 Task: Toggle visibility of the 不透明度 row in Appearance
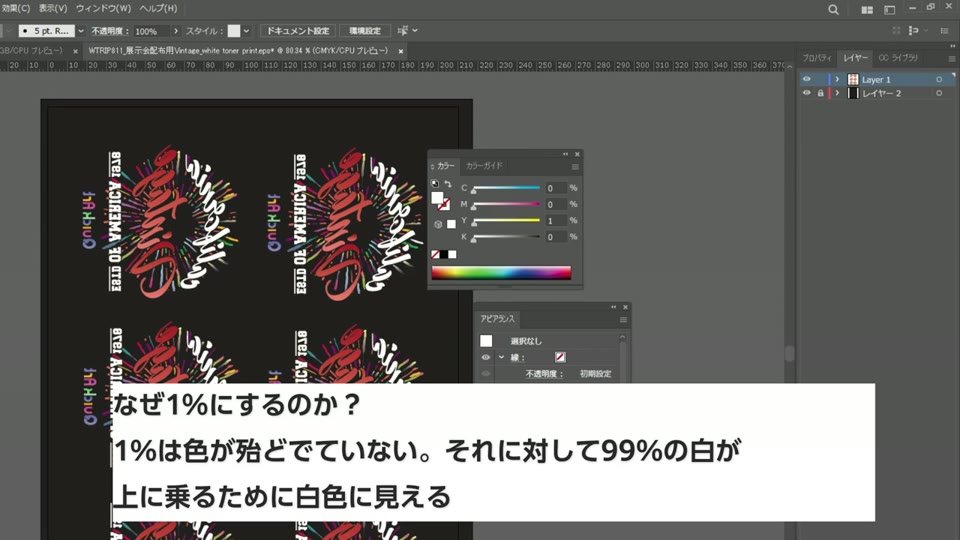[486, 373]
